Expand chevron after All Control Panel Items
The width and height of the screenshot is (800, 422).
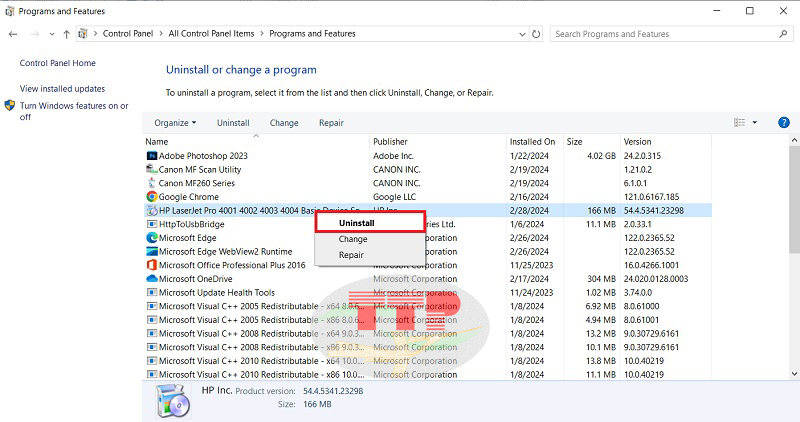[x=262, y=34]
